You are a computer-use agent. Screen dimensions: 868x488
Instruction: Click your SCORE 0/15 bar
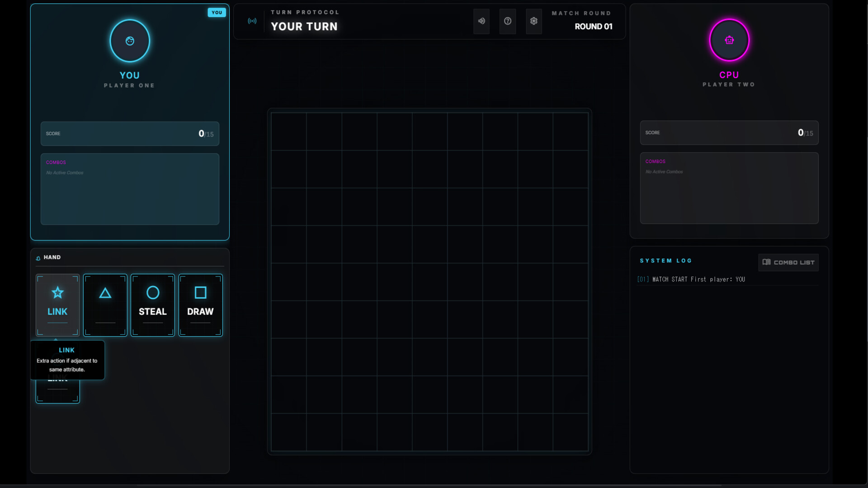pos(130,134)
